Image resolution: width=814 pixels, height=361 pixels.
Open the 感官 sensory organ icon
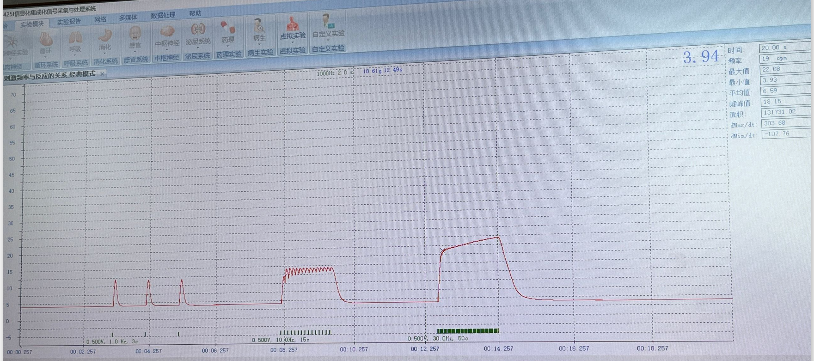pyautogui.click(x=135, y=34)
